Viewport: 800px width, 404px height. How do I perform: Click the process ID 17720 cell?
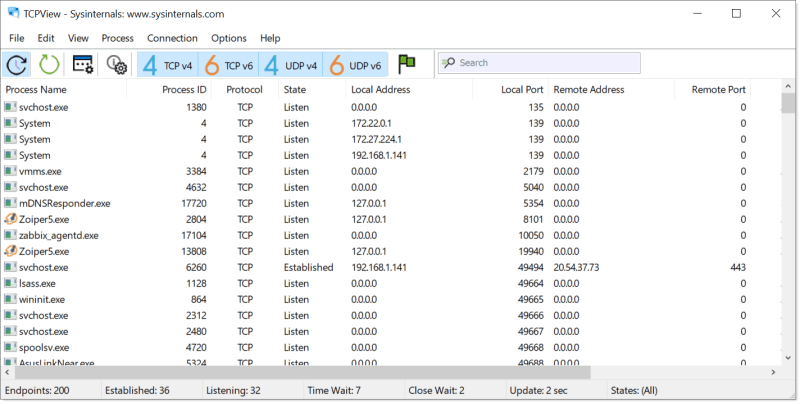(194, 203)
